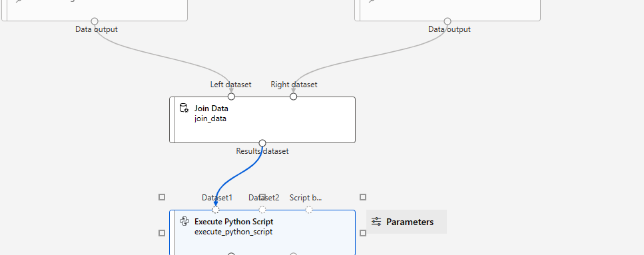644x255 pixels.
Task: Click the join_data subtitle text
Action: (210, 119)
